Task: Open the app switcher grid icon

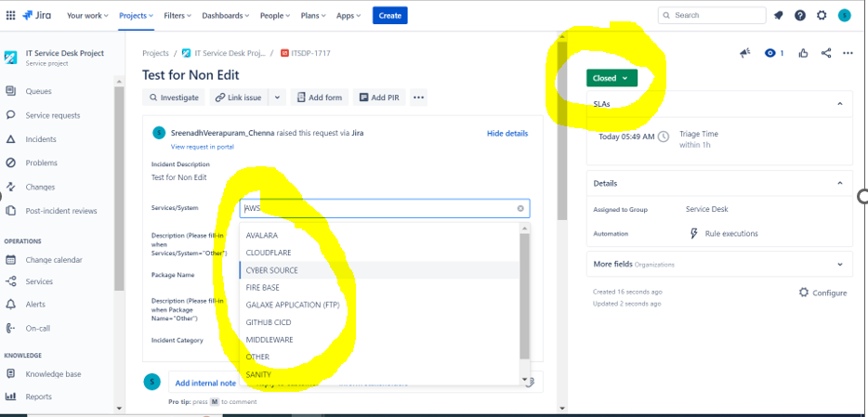Action: click(10, 16)
